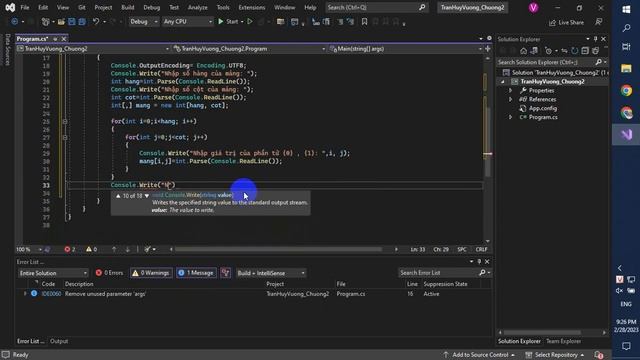The image size is (640, 360).
Task: Open the Edit menu
Action: 43,7
